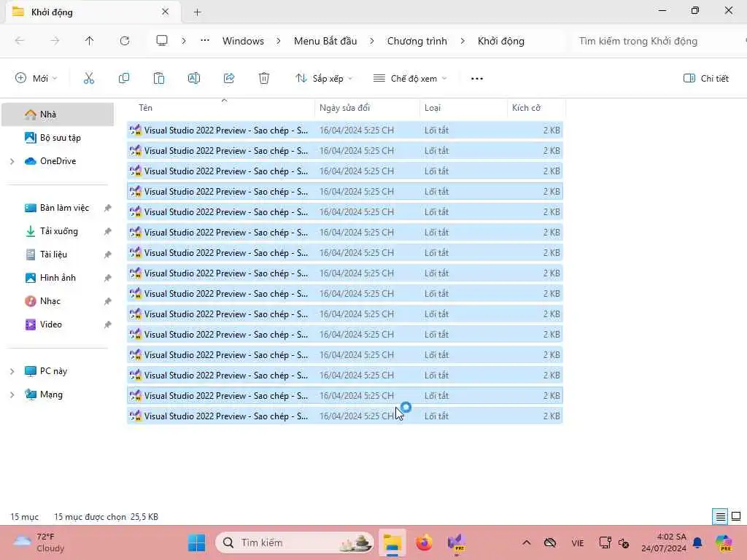Click the Rename icon in toolbar
This screenshot has height=560, width=747.
coord(194,79)
